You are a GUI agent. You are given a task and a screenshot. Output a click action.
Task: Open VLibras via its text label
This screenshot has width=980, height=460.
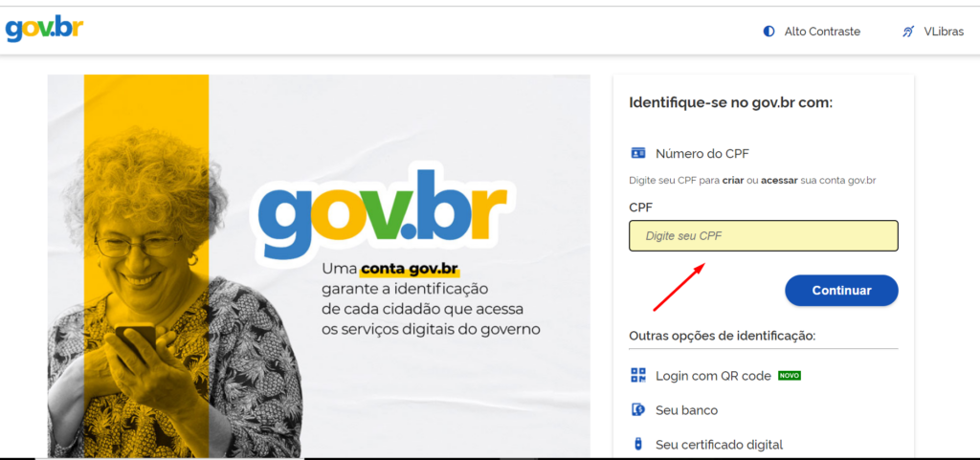[944, 32]
